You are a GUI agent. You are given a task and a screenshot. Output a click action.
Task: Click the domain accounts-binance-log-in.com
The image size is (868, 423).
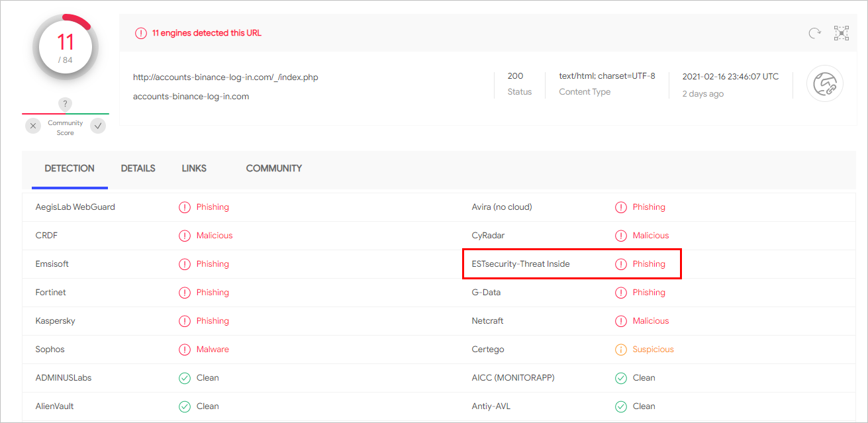click(x=191, y=97)
